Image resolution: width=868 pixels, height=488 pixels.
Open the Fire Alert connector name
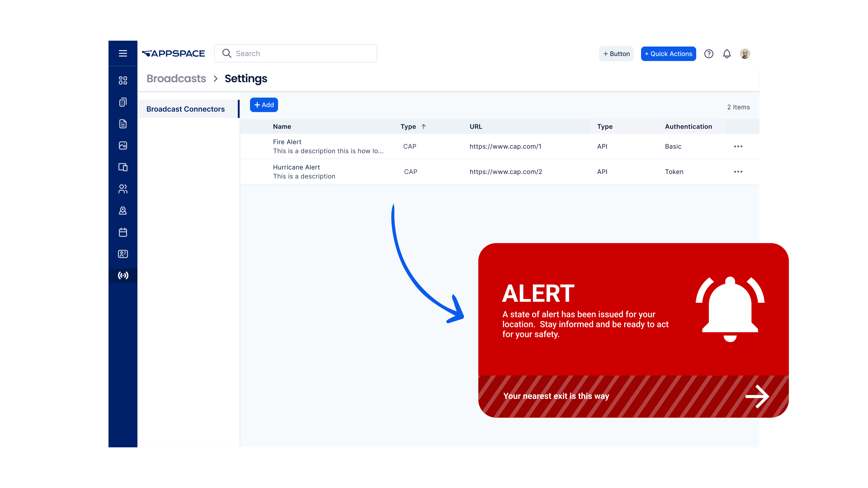(x=287, y=142)
